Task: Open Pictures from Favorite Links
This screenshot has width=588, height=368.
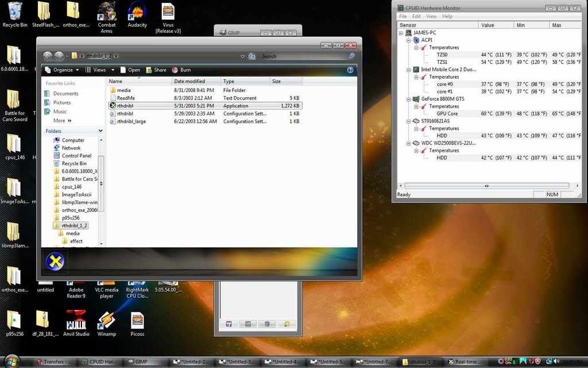Action: coord(57,102)
